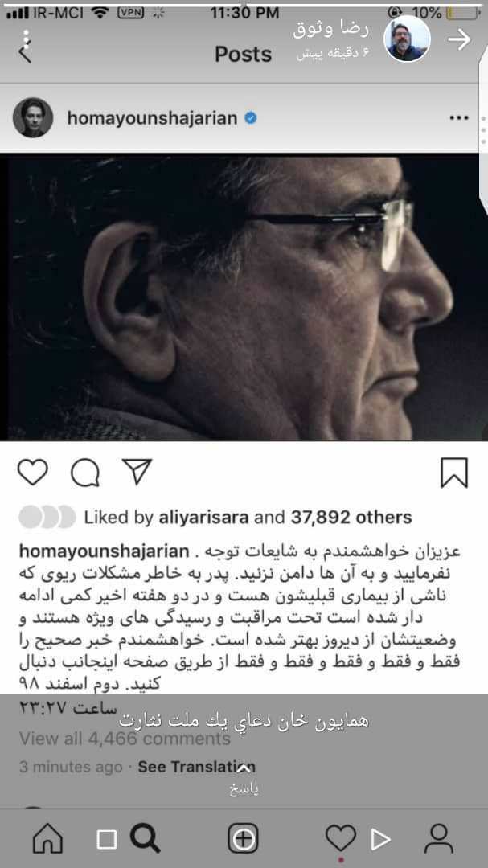Go back with the left chevron arrow

tap(25, 55)
